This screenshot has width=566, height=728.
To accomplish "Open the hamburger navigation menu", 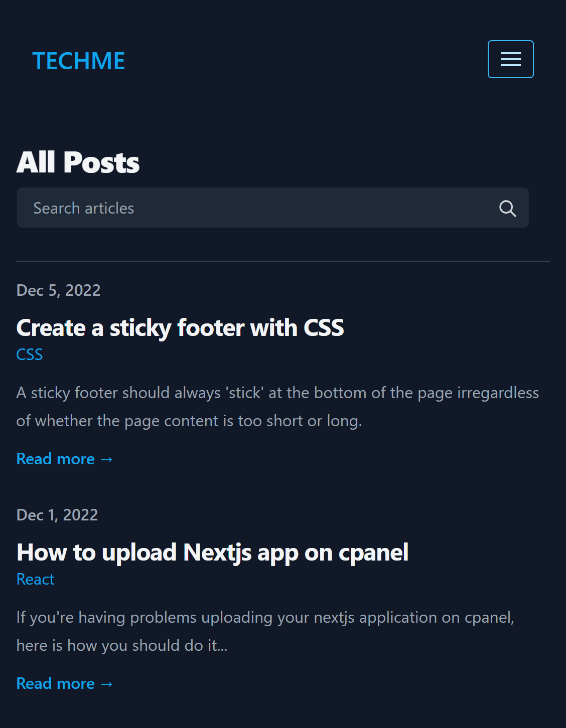I will tap(510, 59).
